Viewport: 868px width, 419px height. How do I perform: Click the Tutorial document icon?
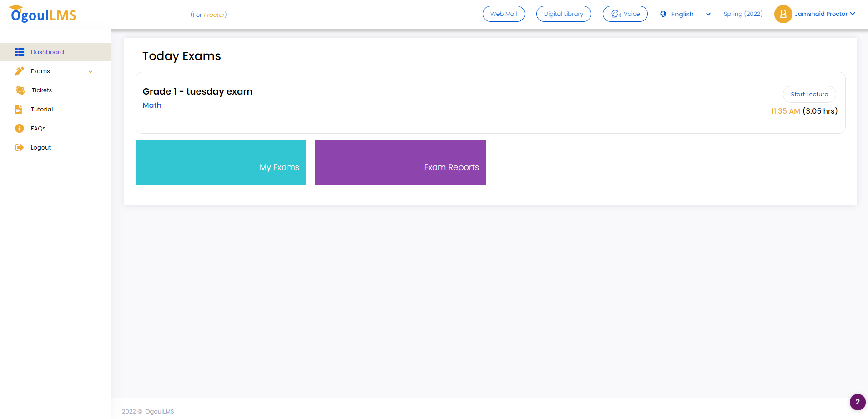(19, 110)
